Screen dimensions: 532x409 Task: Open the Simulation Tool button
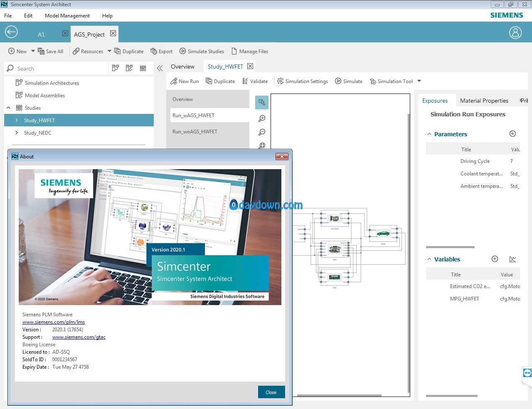click(391, 81)
